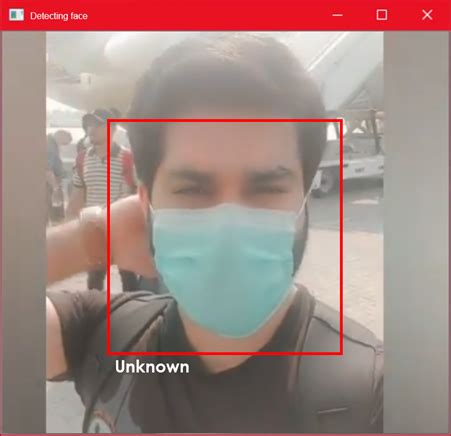451x436 pixels.
Task: Close the Detecting face window
Action: [x=427, y=15]
